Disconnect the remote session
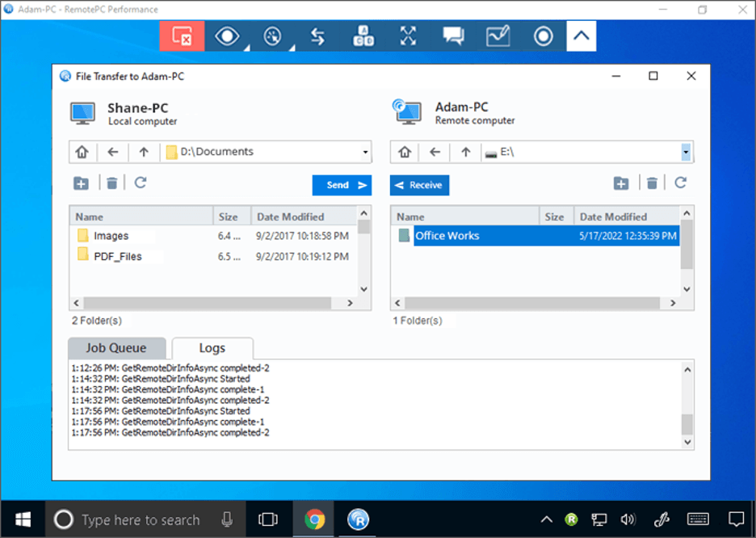Image resolution: width=756 pixels, height=538 pixels. pyautogui.click(x=182, y=36)
